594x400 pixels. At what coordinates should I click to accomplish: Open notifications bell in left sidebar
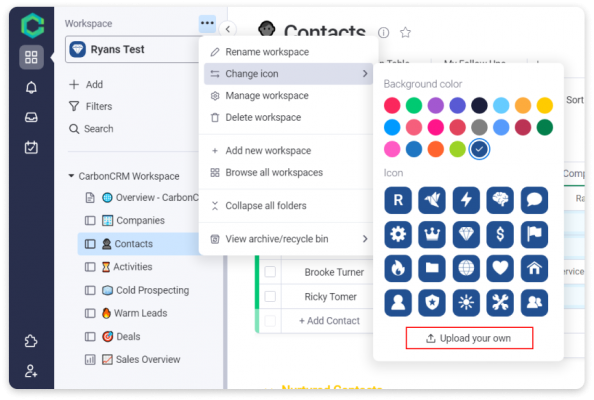click(31, 88)
